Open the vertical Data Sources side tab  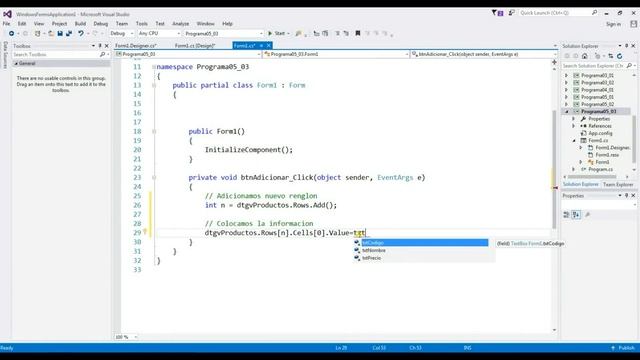click(5, 54)
